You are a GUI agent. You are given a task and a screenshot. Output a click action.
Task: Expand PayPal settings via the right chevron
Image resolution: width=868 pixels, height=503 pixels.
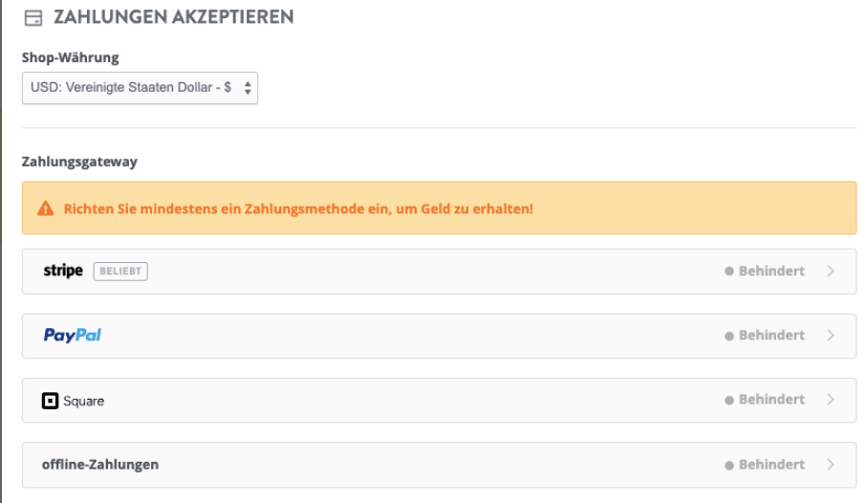point(831,335)
